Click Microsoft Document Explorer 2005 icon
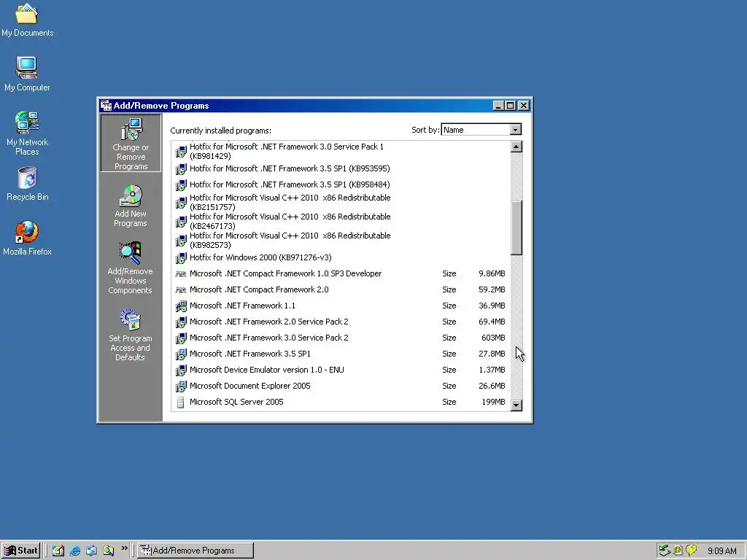 point(181,386)
